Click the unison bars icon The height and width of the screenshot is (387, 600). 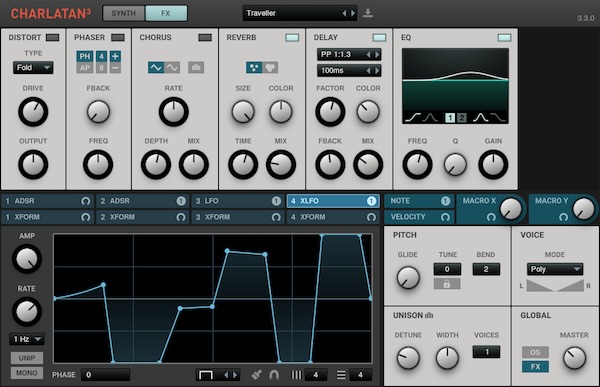click(429, 315)
